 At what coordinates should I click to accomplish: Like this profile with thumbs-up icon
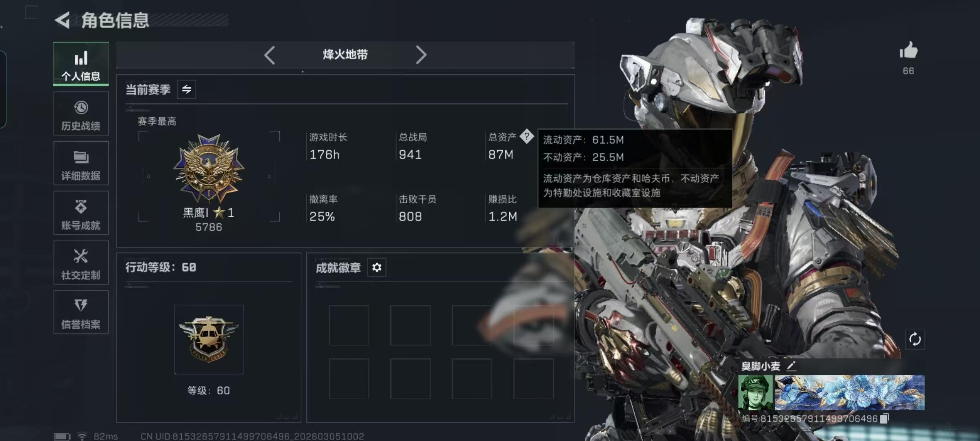click(909, 51)
